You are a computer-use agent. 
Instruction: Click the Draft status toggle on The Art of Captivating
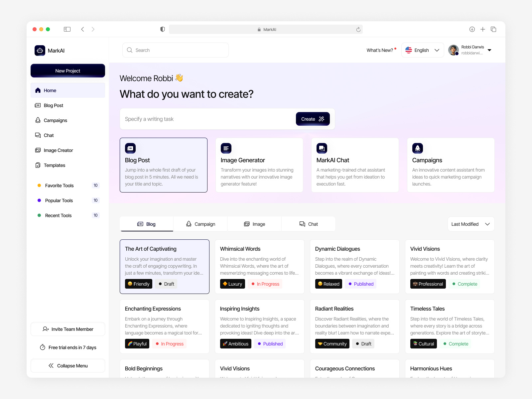166,284
